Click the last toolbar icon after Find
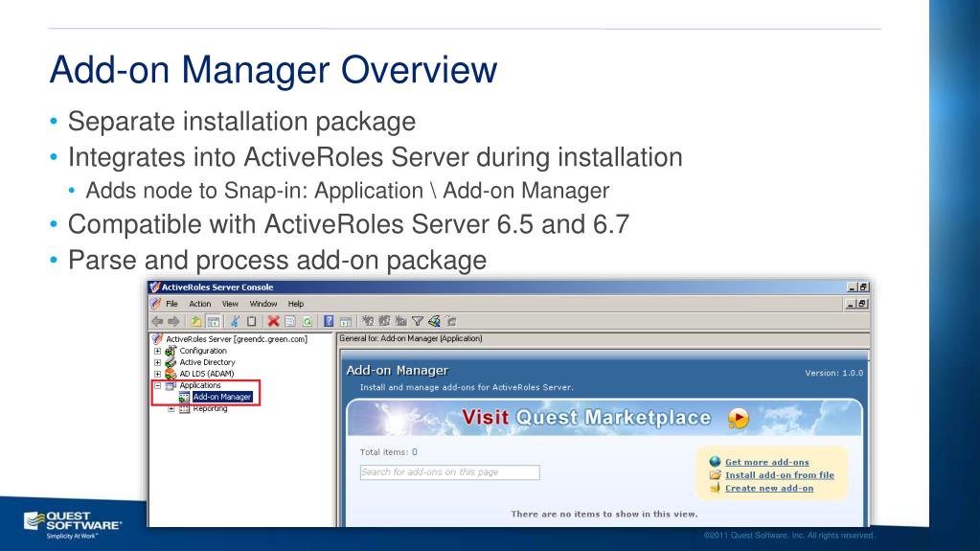 point(450,321)
